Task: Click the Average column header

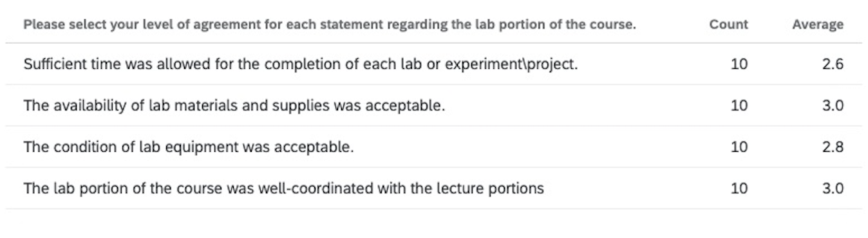Action: coord(818,25)
